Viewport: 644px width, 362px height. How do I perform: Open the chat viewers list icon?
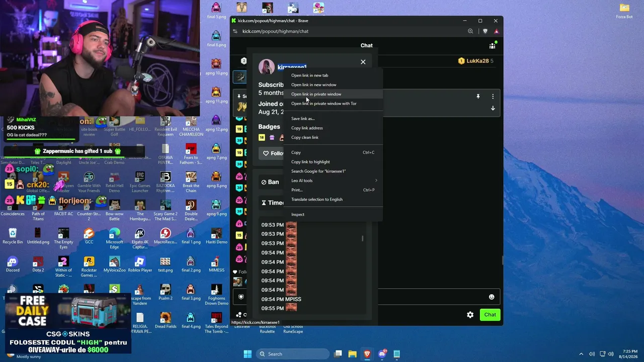coord(492,45)
